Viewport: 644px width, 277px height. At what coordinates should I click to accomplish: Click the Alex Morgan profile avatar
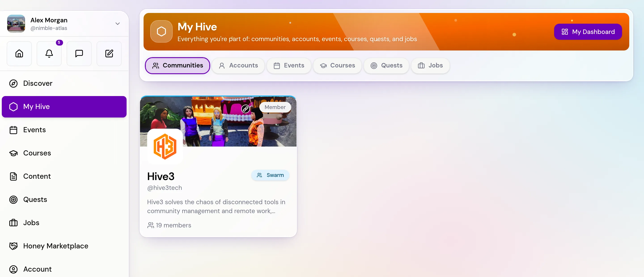(16, 24)
